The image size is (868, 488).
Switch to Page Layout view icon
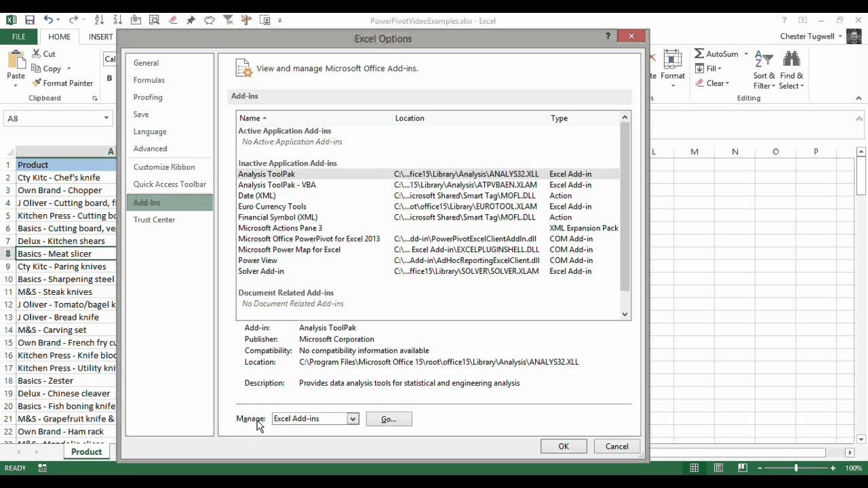719,468
